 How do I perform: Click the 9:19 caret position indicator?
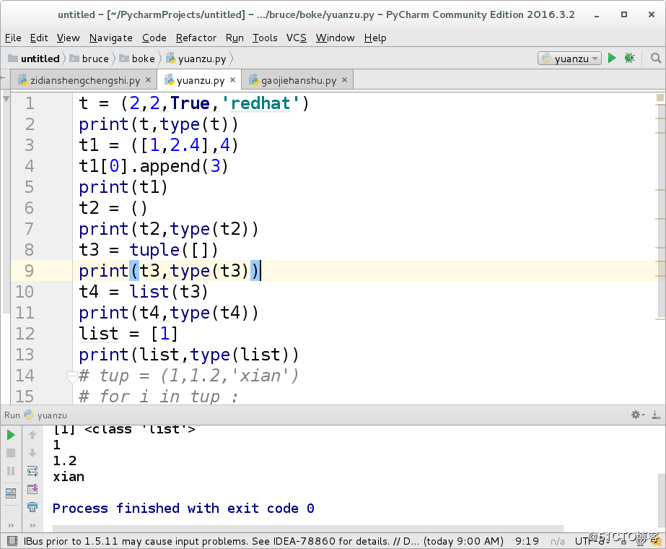coord(527,541)
